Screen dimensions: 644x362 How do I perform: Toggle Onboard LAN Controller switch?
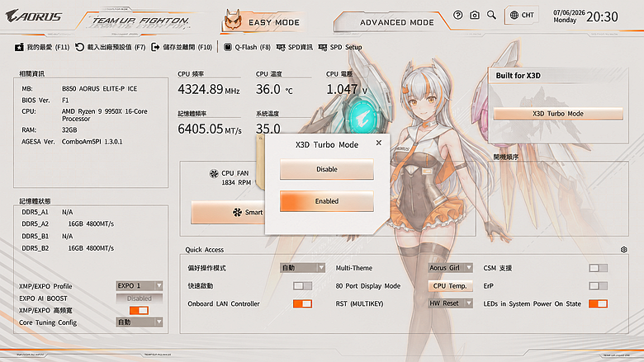(302, 303)
